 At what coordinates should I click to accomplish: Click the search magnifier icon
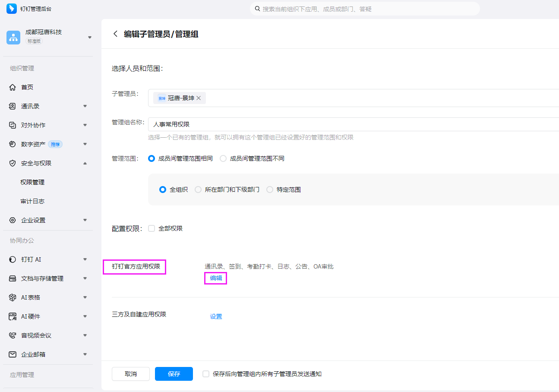pyautogui.click(x=257, y=9)
